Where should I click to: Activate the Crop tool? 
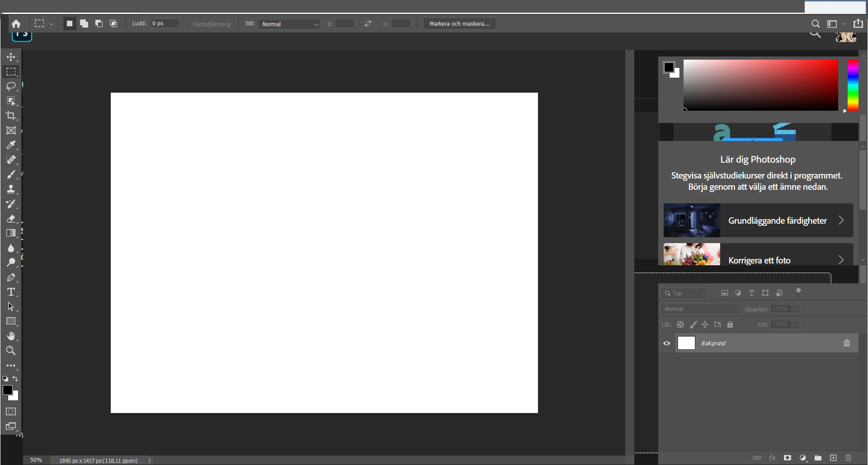[11, 116]
